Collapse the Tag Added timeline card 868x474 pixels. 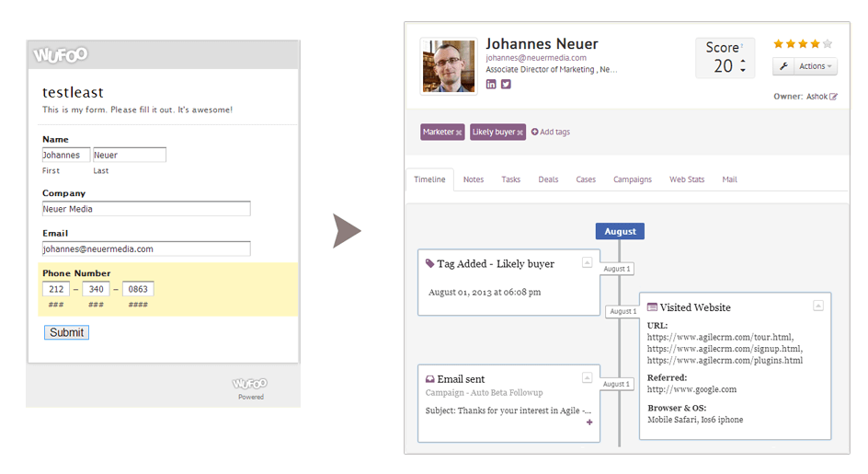point(588,263)
